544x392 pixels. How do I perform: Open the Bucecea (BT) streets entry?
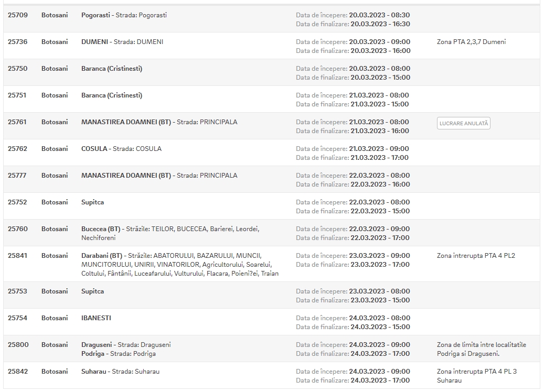point(170,233)
